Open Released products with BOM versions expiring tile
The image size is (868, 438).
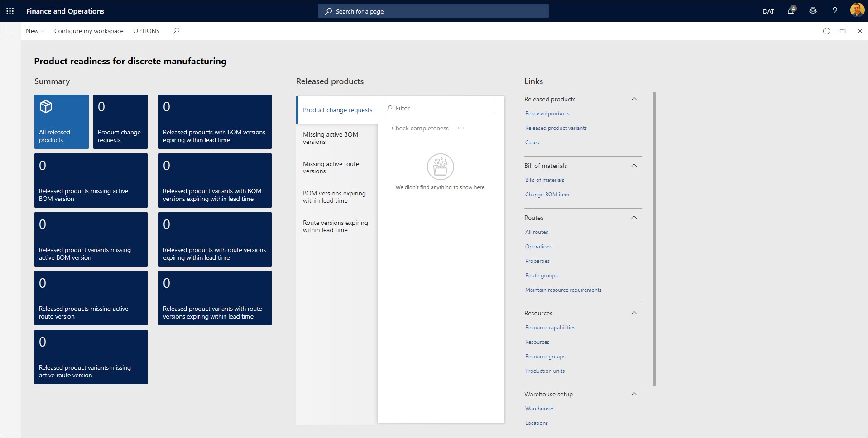(215, 122)
